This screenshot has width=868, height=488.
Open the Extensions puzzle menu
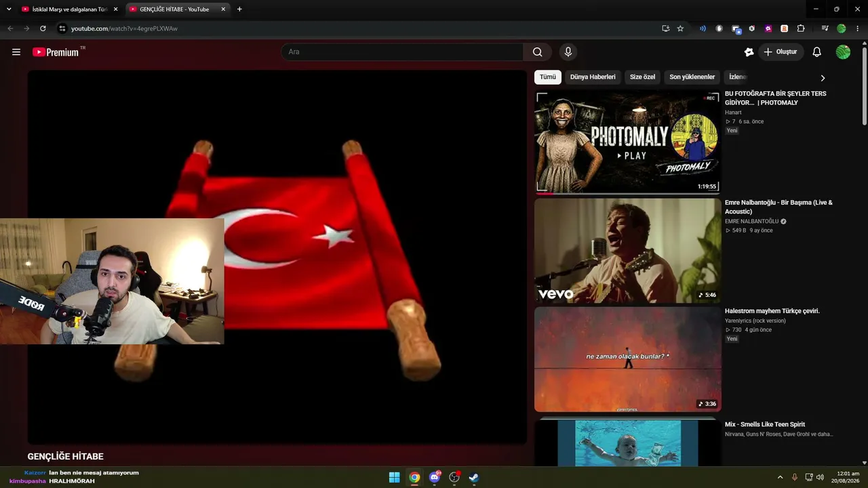tap(801, 28)
